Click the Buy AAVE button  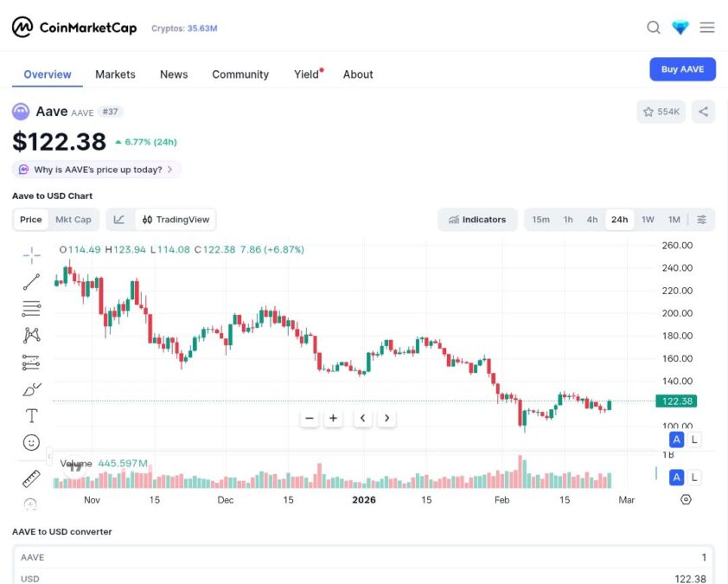(x=682, y=68)
